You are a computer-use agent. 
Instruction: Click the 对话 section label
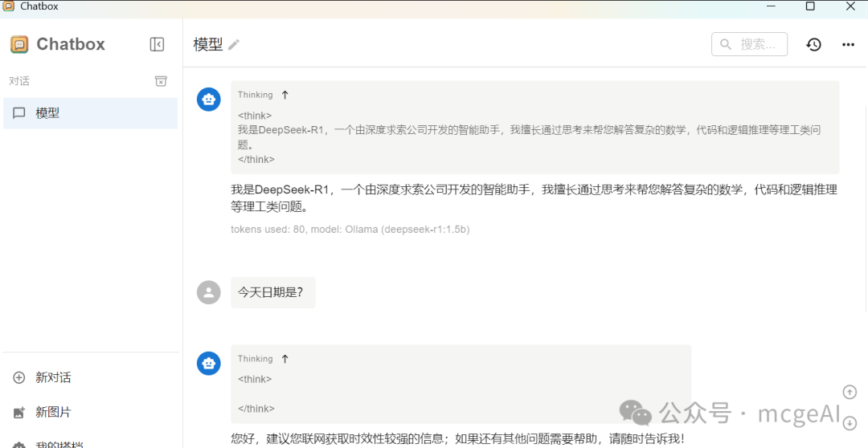tap(18, 81)
